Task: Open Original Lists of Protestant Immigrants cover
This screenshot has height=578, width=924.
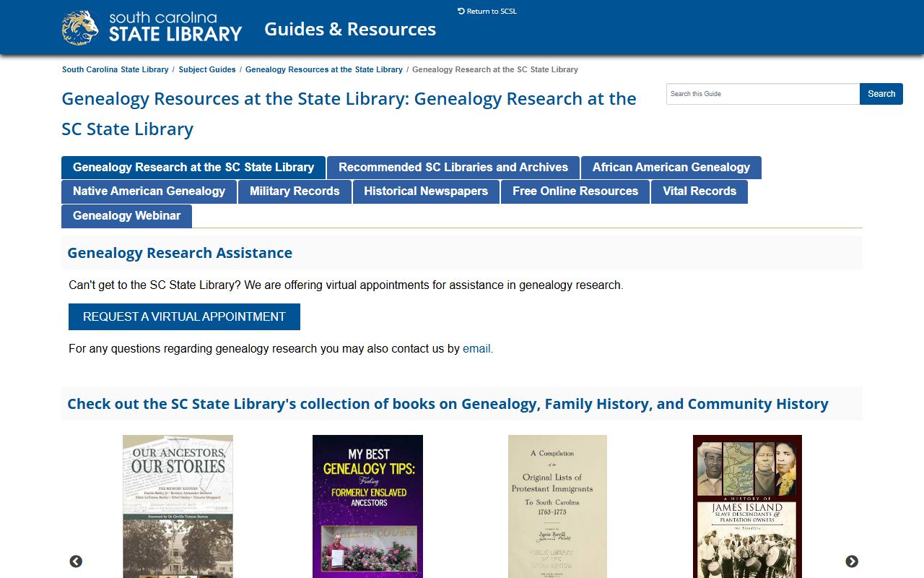Action: (x=557, y=506)
